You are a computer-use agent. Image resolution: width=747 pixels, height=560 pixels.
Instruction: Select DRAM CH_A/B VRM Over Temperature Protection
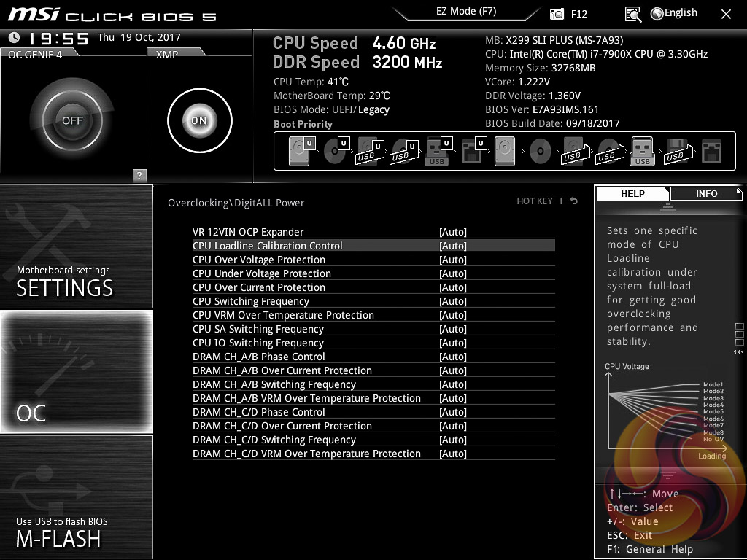coord(373,398)
